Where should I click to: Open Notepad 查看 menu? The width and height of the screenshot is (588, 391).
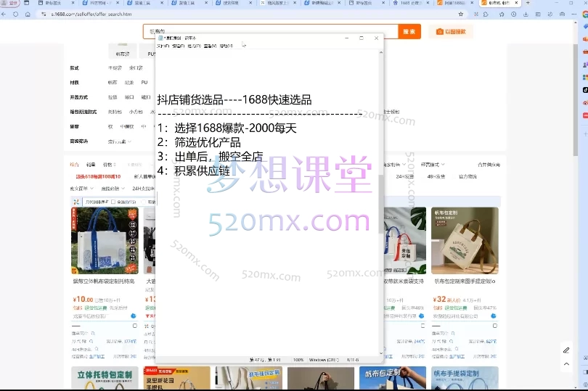[210, 46]
